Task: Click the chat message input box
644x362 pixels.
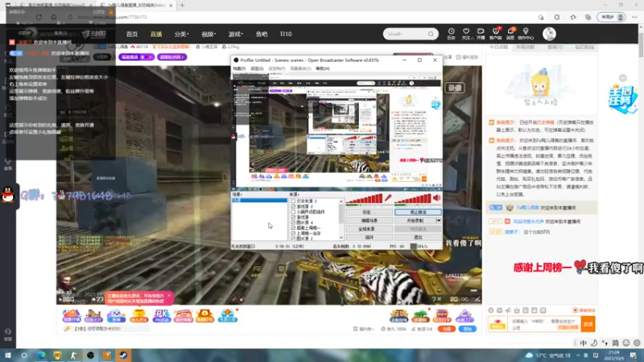Action: point(545,324)
